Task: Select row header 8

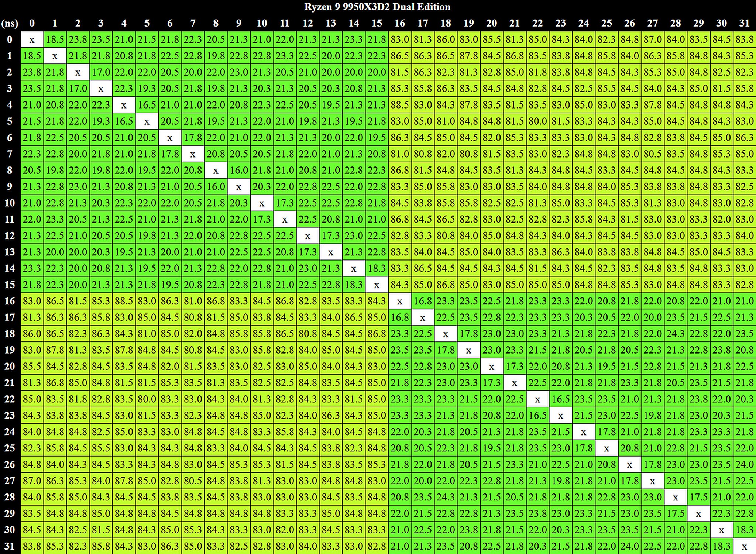Action: [x=10, y=170]
